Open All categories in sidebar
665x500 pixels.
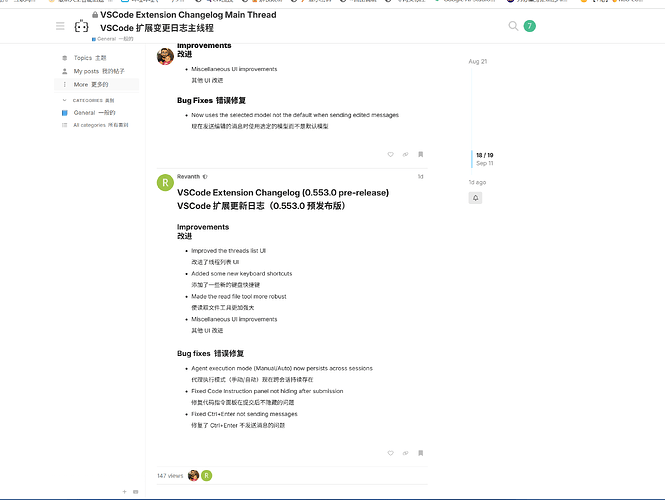tap(96, 125)
